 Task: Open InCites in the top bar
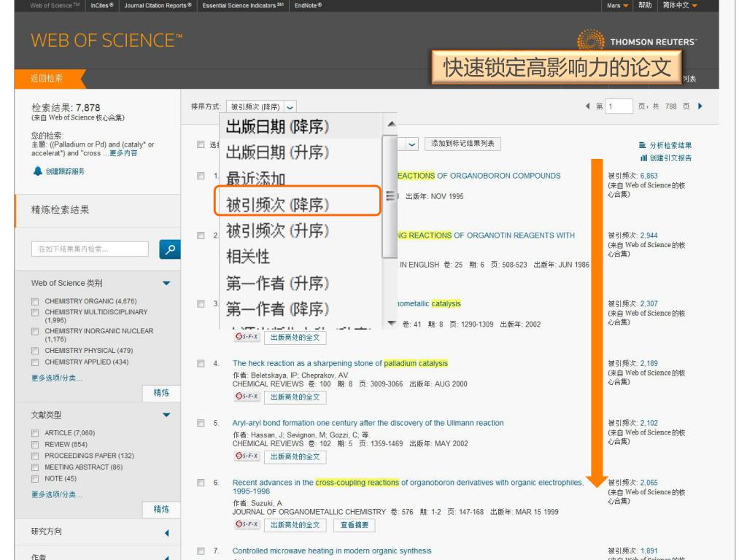click(102, 6)
